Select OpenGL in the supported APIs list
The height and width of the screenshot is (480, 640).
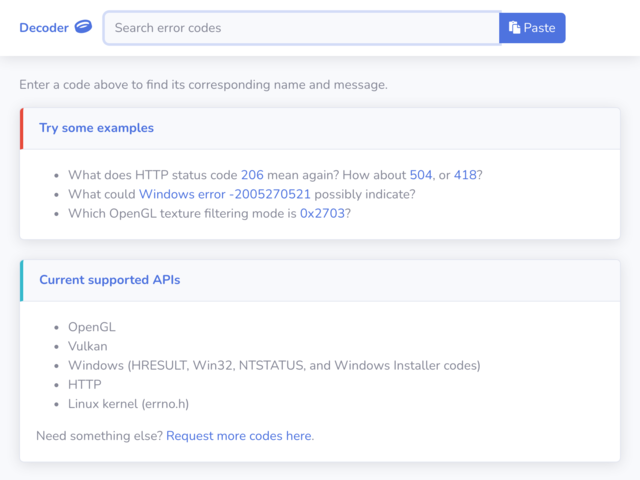(x=92, y=327)
